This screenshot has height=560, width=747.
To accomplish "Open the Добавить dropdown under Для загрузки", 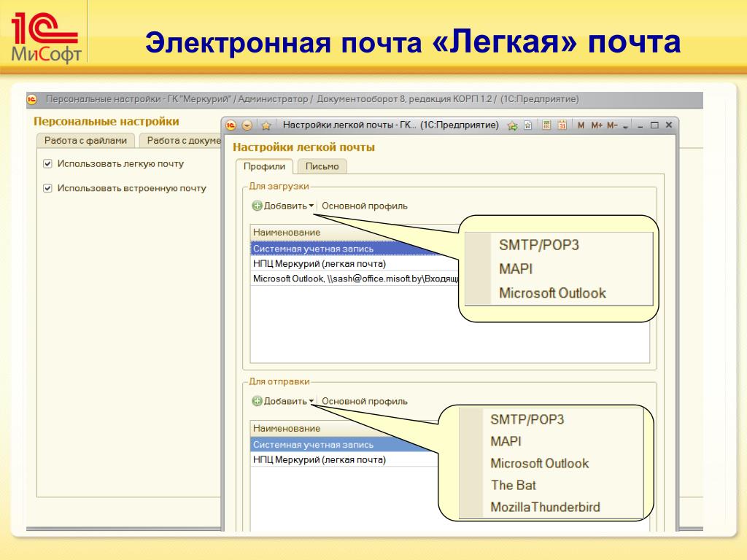I will click(283, 206).
